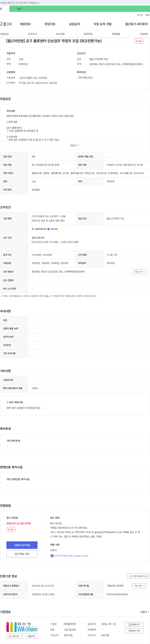This screenshot has width=150, height=644.
Task: Click the 로그인 link
Action: click(x=140, y=15)
